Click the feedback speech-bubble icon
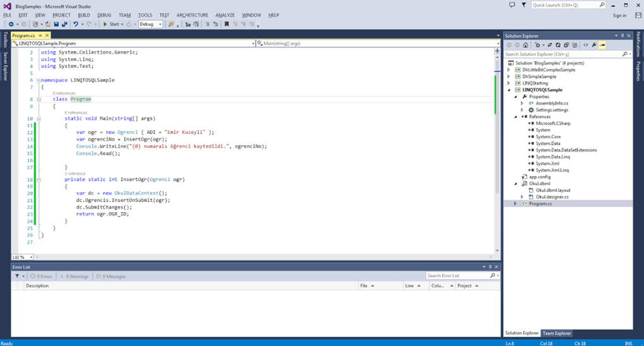This screenshot has height=346, width=644. (x=512, y=5)
